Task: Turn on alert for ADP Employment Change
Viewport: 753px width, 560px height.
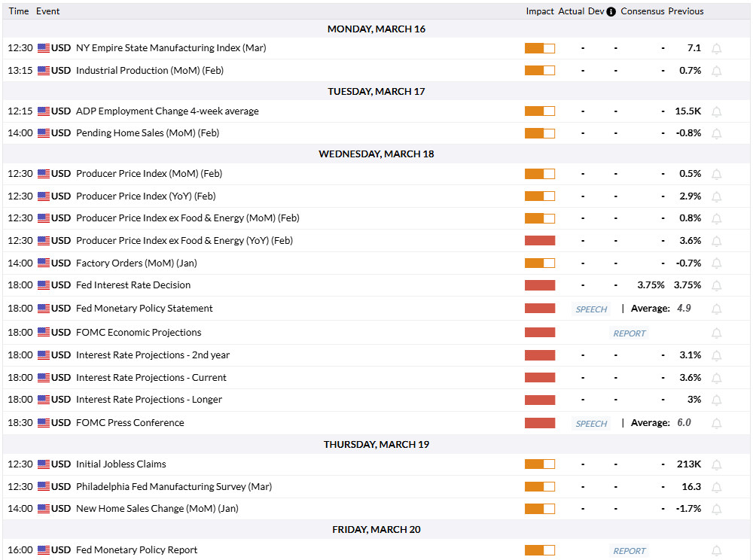Action: pos(716,111)
